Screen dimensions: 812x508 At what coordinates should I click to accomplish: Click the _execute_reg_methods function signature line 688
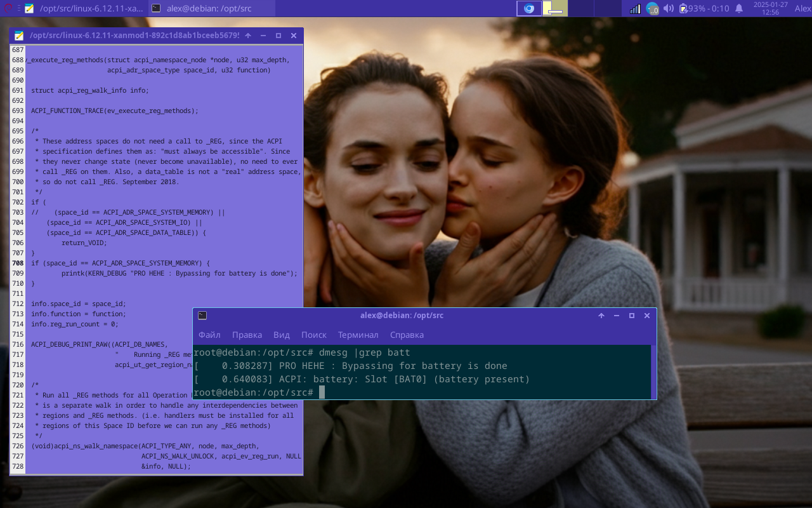(158, 60)
